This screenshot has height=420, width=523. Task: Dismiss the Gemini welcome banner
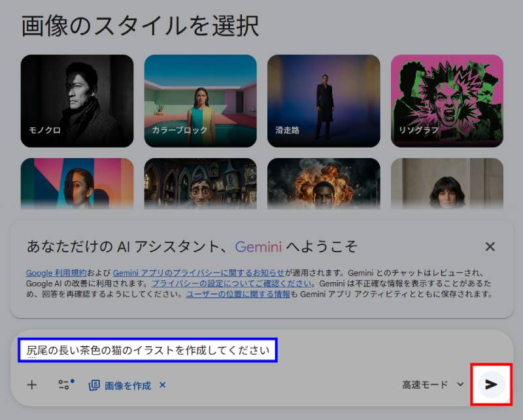point(490,246)
